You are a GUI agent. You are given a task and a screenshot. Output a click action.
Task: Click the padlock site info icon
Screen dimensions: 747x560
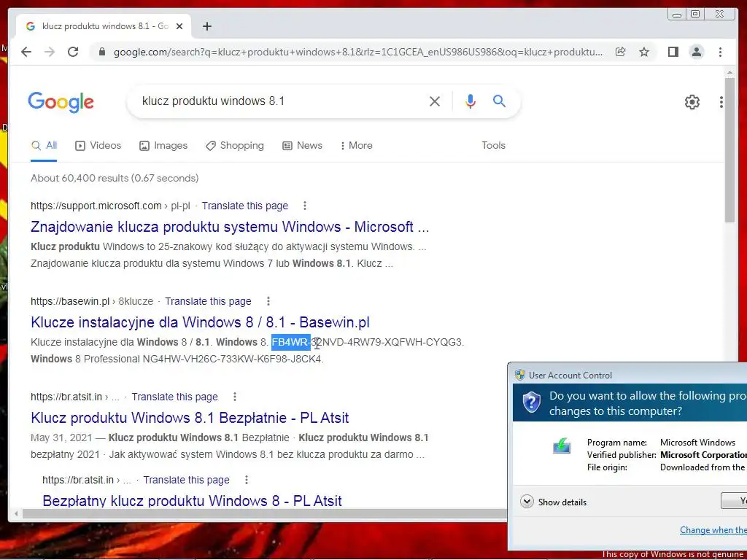[x=102, y=52]
